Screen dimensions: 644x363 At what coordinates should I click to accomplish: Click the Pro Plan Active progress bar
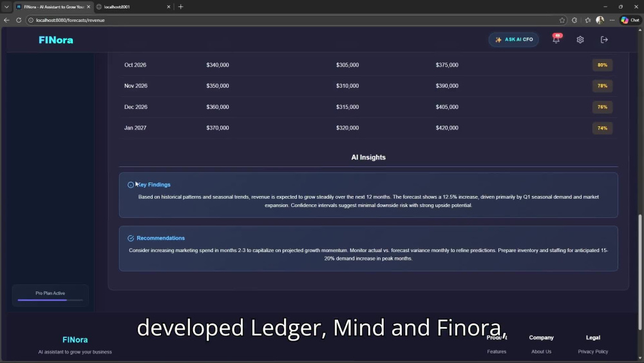[50, 300]
